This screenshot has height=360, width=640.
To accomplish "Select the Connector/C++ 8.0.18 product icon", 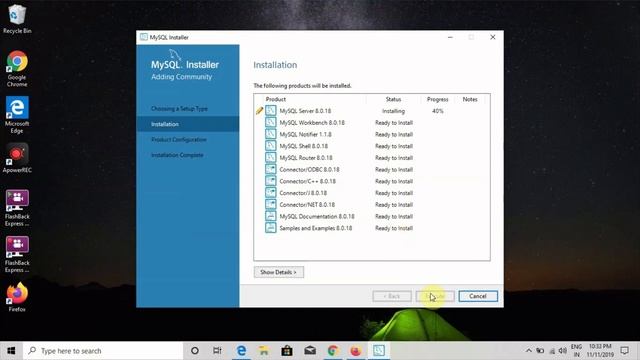I will click(271, 181).
